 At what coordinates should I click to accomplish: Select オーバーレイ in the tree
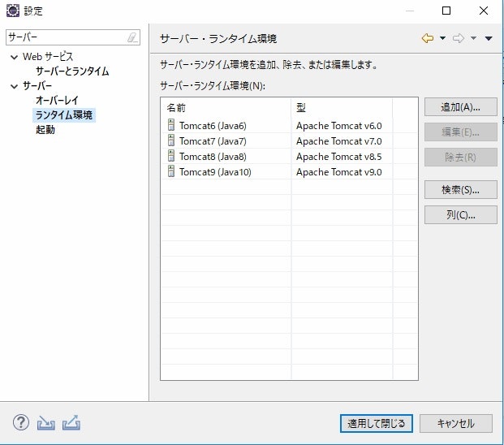point(57,101)
